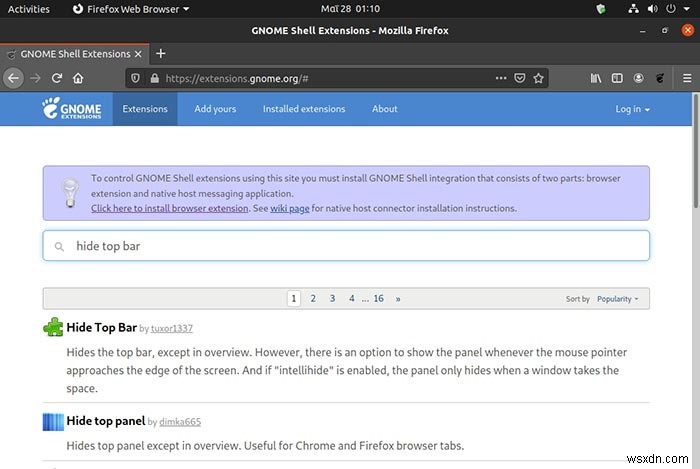
Task: Click the search magnifier icon
Action: (59, 246)
